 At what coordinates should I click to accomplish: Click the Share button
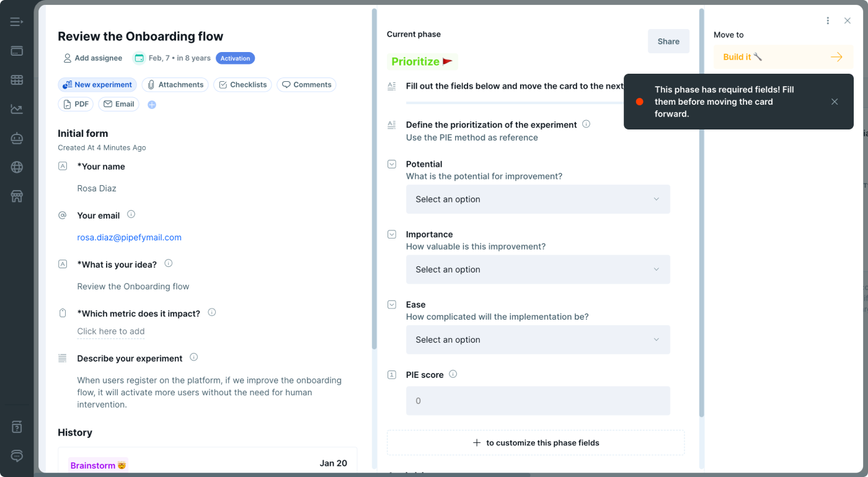[668, 41]
